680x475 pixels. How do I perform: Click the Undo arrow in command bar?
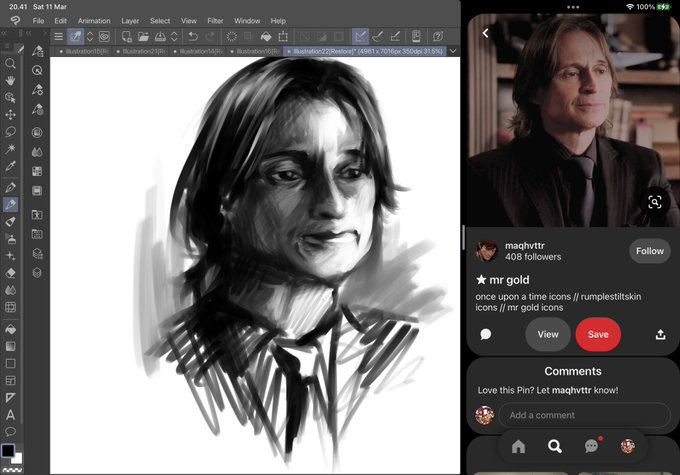(x=193, y=36)
